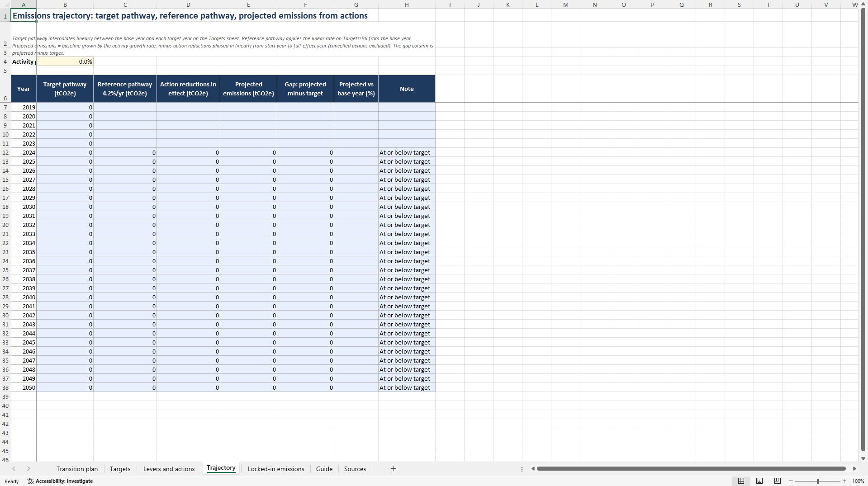Click the Ready status bar indicator
Image resolution: width=868 pixels, height=486 pixels.
point(12,481)
